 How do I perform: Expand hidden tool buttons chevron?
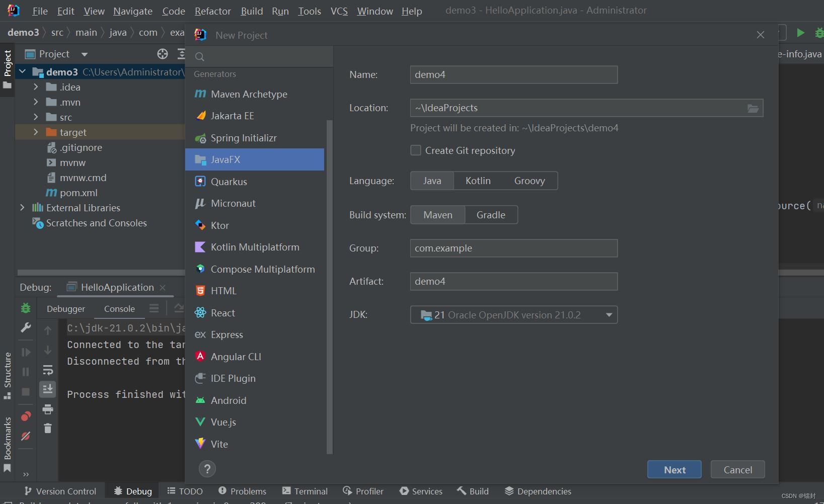pyautogui.click(x=26, y=474)
